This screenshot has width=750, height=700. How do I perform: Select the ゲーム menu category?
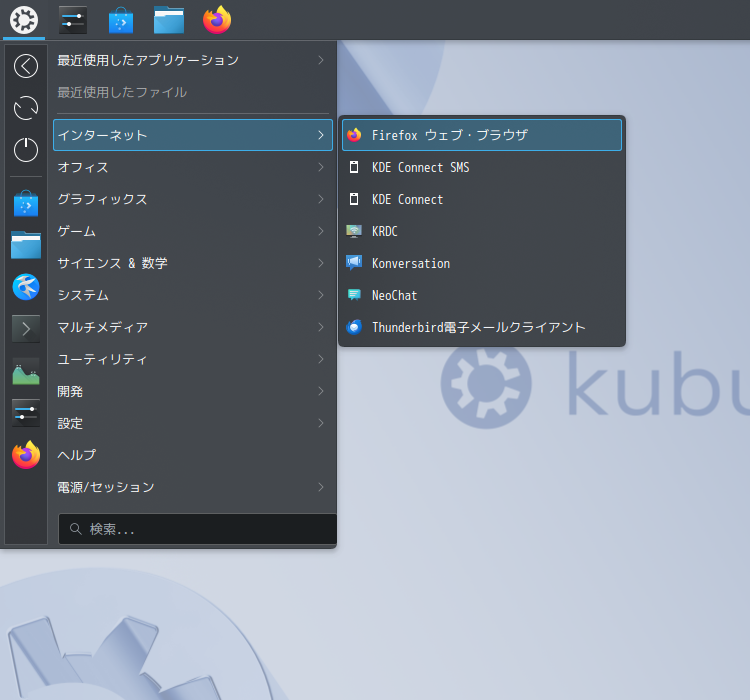193,231
